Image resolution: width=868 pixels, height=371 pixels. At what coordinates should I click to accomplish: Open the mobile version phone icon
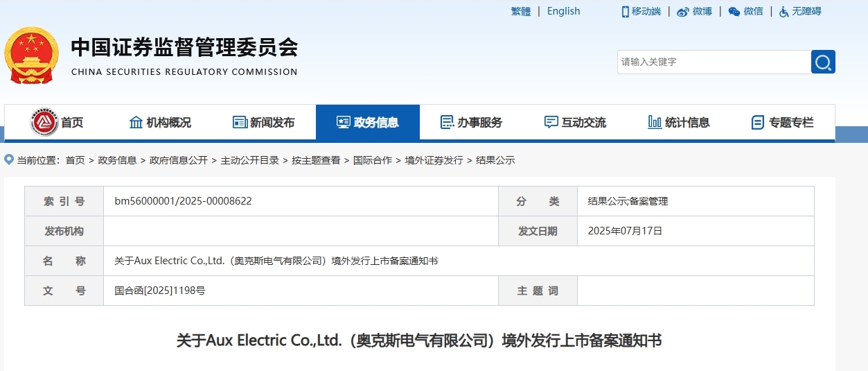(x=625, y=11)
